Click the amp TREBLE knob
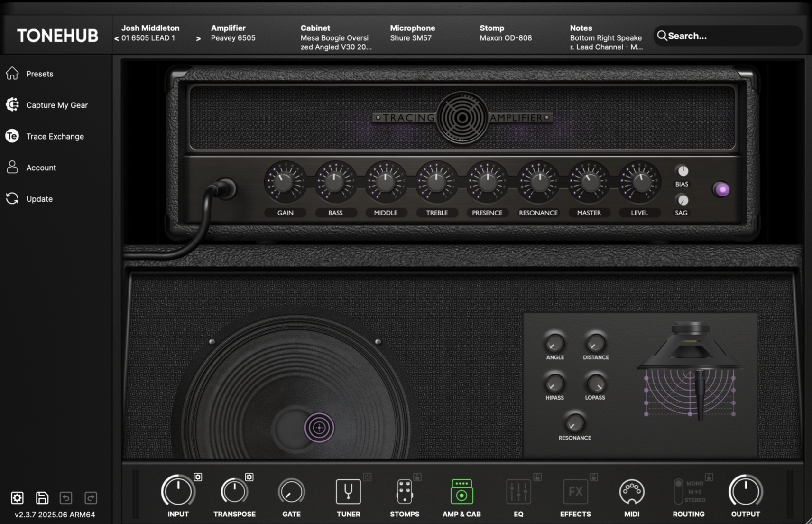Screen dimensions: 812x524 tap(436, 182)
